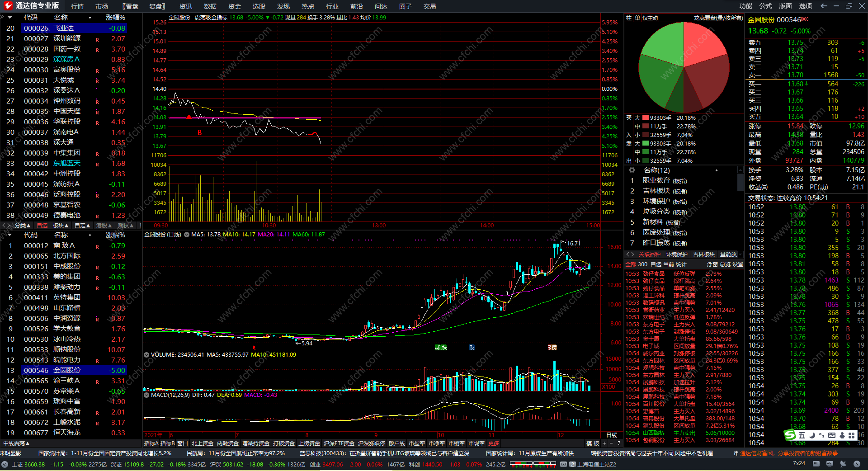Open the VOLUME indicator dropdown
Viewport: 868px width, 471px height.
(146, 355)
